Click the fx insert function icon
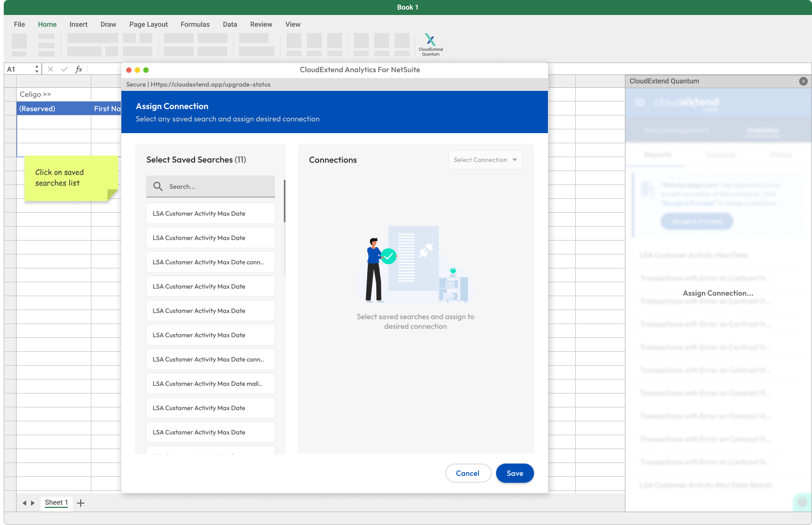 [79, 69]
